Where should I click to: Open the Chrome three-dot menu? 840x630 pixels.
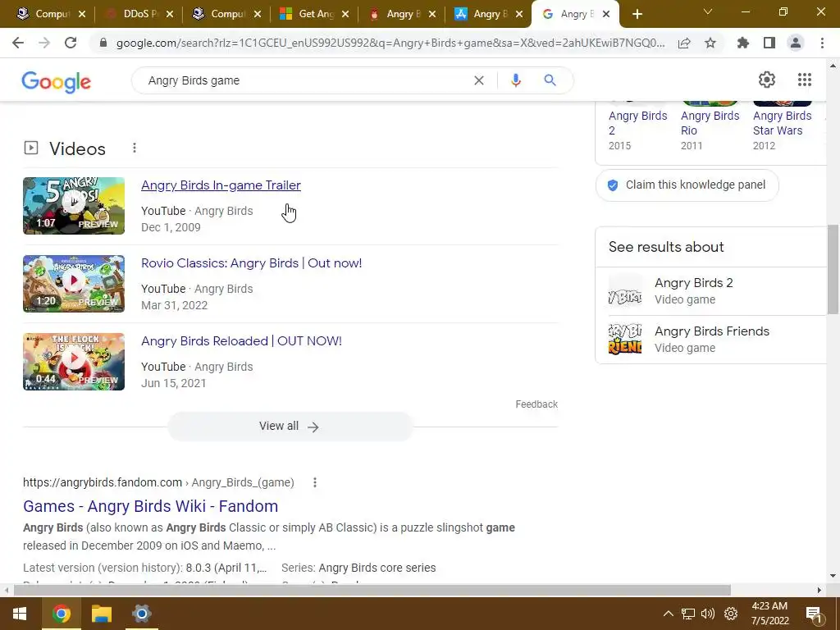pos(822,43)
